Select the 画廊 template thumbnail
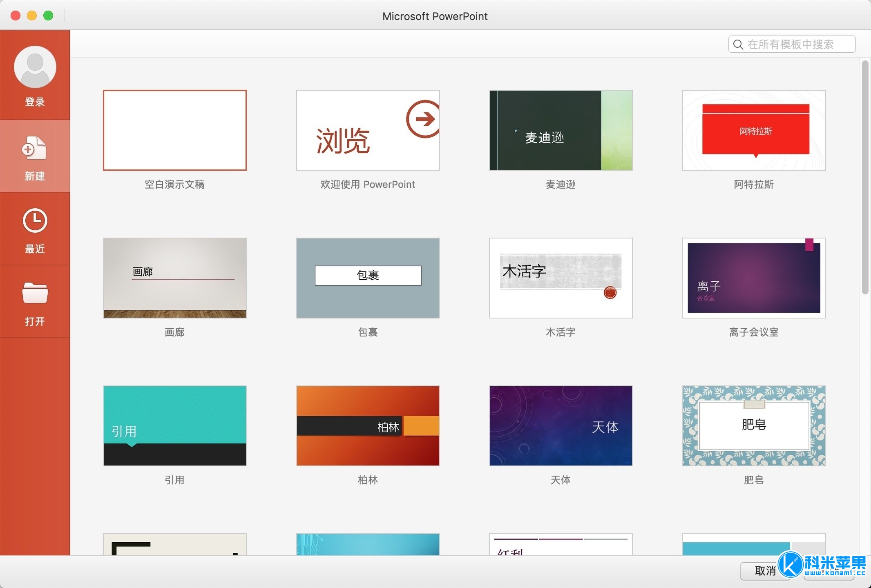The image size is (871, 588). click(x=175, y=278)
